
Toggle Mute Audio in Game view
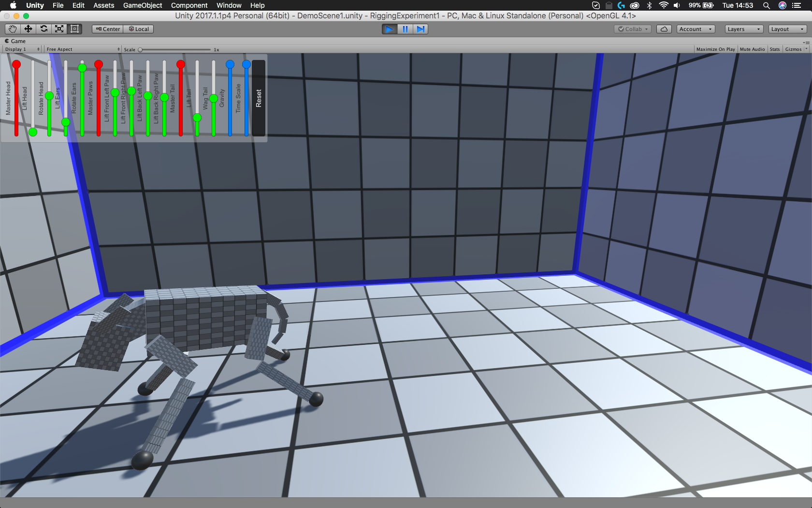point(752,49)
